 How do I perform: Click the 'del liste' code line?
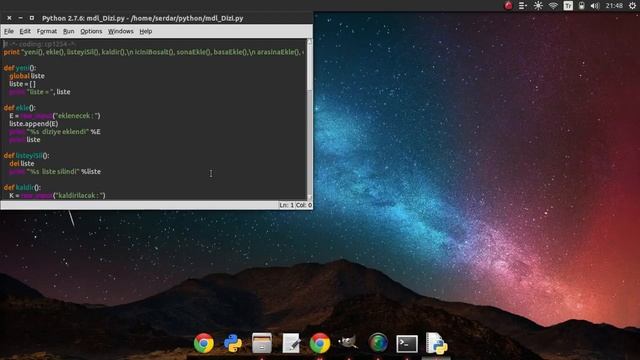pos(22,163)
